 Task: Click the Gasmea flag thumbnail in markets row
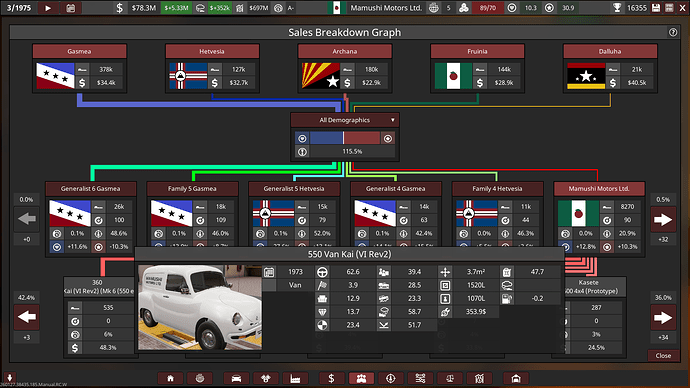[55, 76]
